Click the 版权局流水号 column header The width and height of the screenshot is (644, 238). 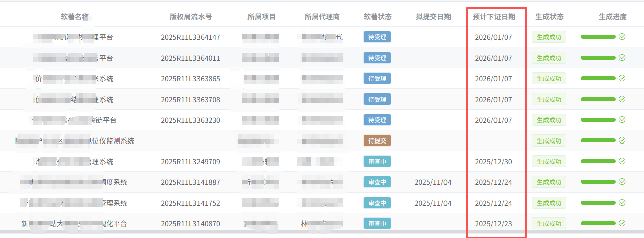coord(190,17)
